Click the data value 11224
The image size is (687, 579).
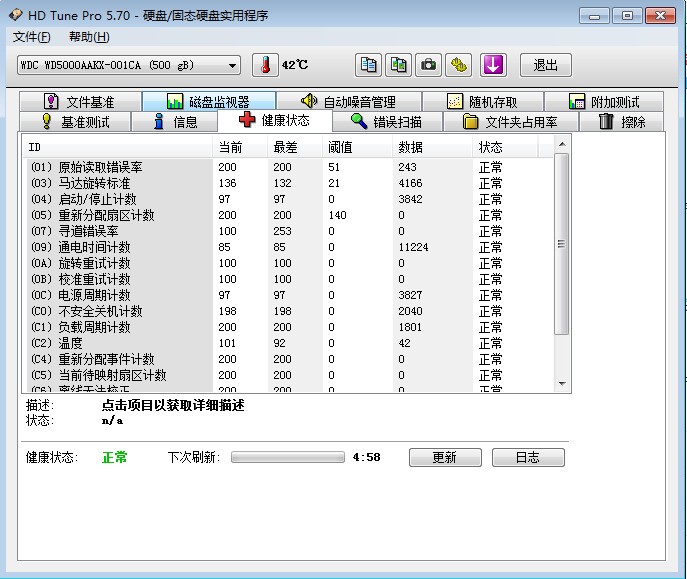413,247
